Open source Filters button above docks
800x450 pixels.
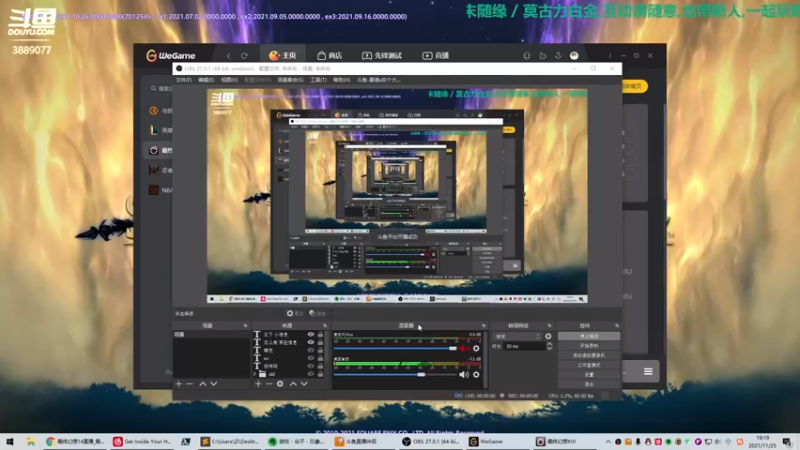click(317, 313)
